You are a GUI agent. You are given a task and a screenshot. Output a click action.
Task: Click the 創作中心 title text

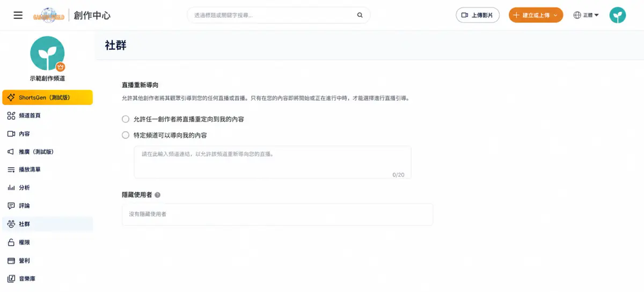[92, 16]
